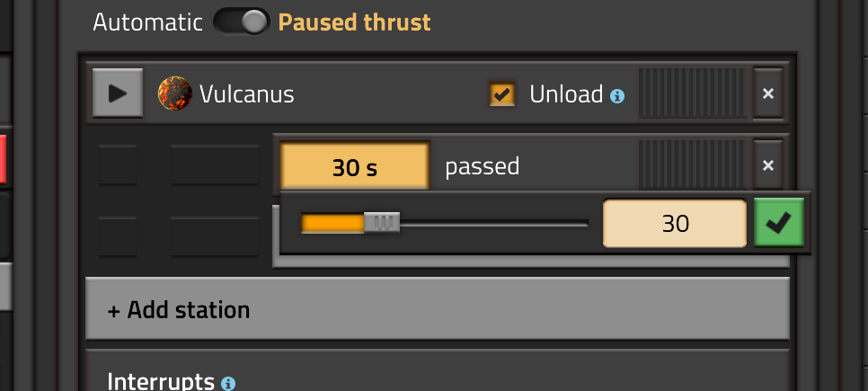The width and height of the screenshot is (868, 391).
Task: Click the play arrow button beside Vulcanus
Action: pos(118,93)
